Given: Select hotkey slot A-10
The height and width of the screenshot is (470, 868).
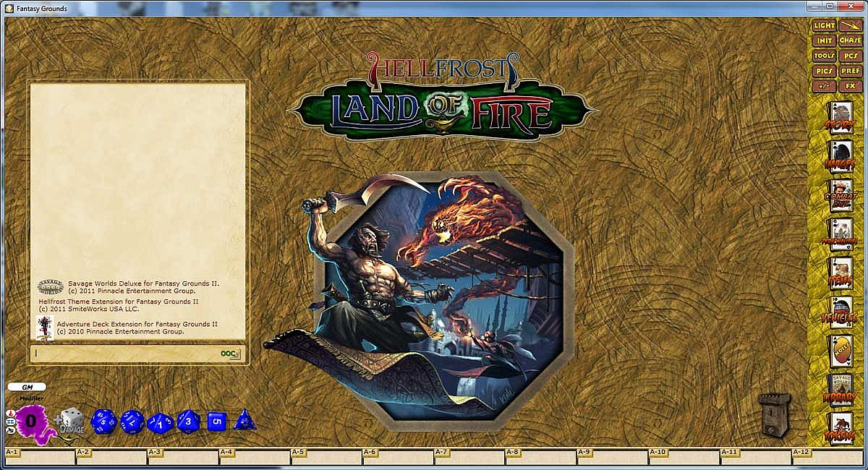Looking at the screenshot, I should tap(684, 458).
